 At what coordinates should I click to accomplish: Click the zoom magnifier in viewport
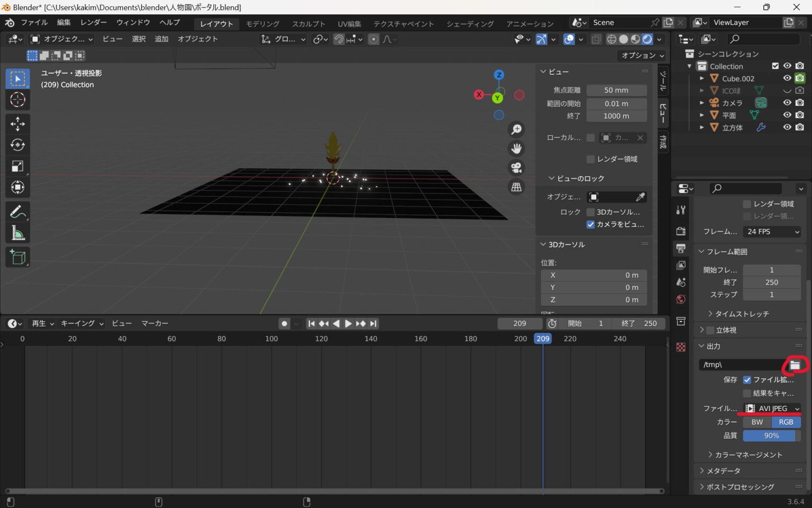[x=516, y=130]
